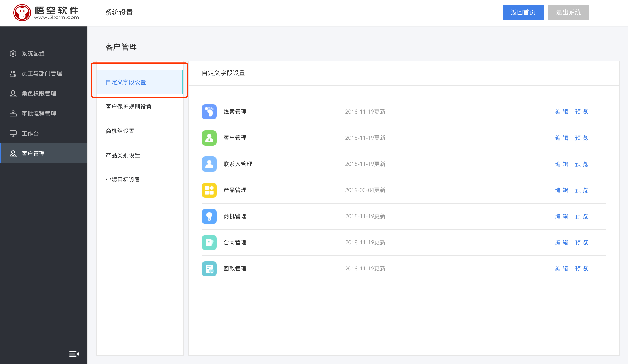Click 编辑 in 合同管理 row

pyautogui.click(x=562, y=243)
